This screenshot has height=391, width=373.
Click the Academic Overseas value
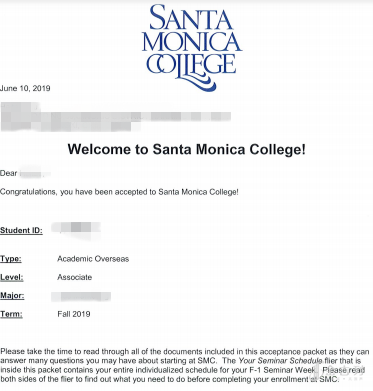pos(93,259)
